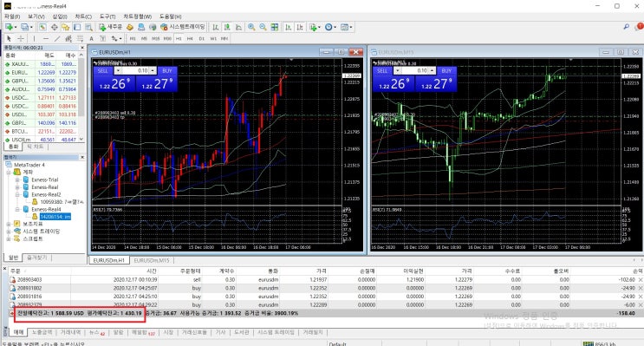Select the trendline drawing tool

coord(57,38)
